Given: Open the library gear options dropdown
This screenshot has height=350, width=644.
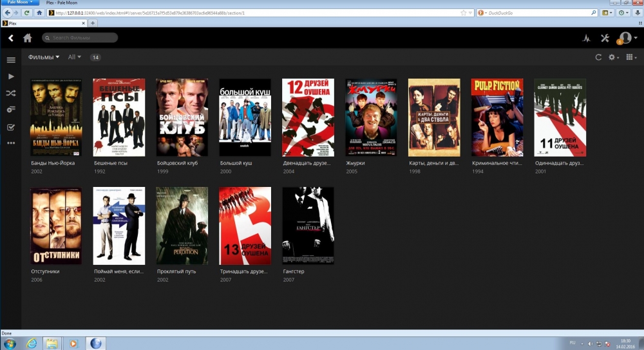Looking at the screenshot, I should tap(614, 57).
